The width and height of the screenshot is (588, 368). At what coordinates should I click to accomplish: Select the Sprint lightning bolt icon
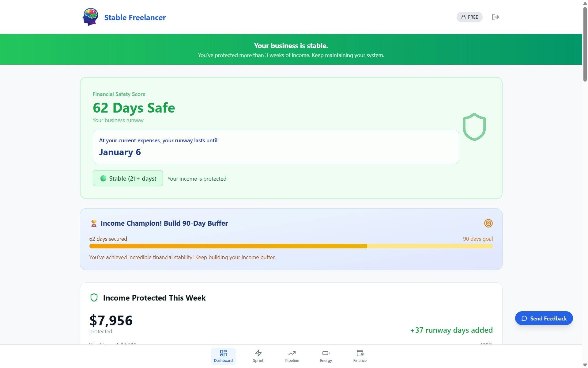coord(258,353)
